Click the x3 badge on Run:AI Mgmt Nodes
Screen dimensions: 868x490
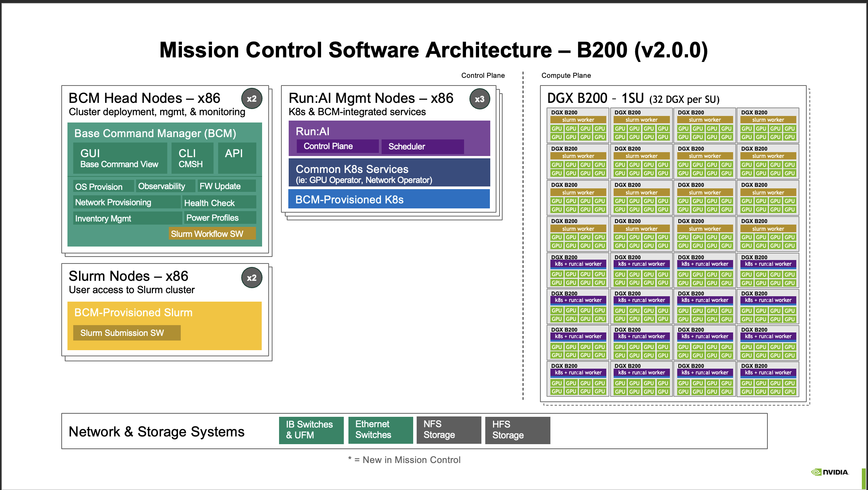tap(479, 99)
